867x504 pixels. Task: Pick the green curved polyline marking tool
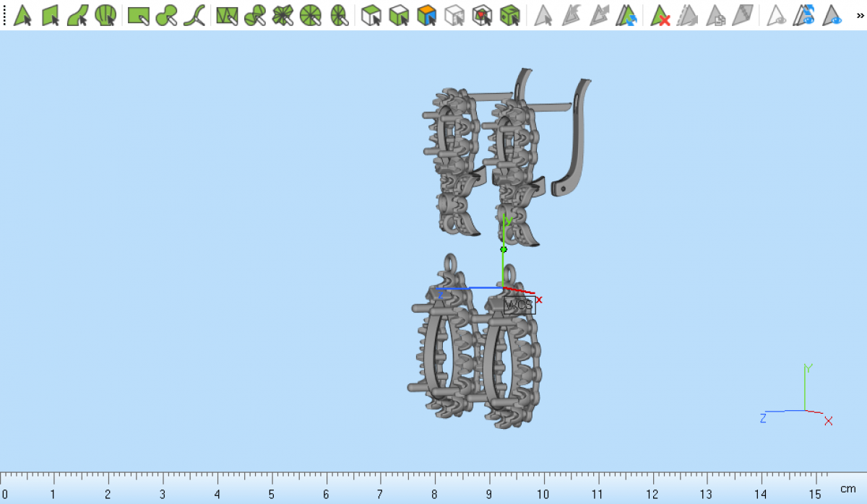pyautogui.click(x=194, y=15)
